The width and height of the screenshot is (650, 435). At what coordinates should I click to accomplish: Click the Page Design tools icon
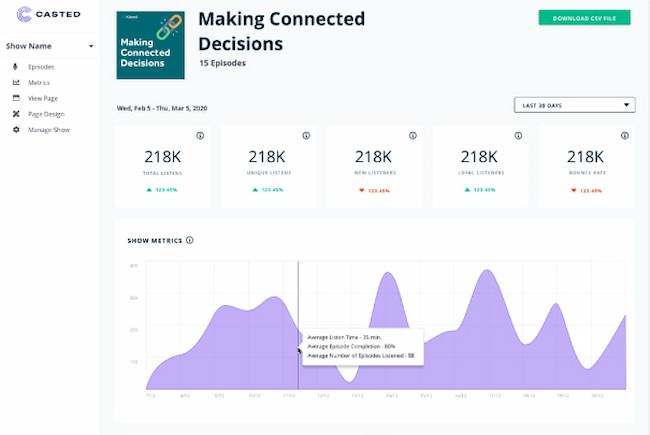16,114
